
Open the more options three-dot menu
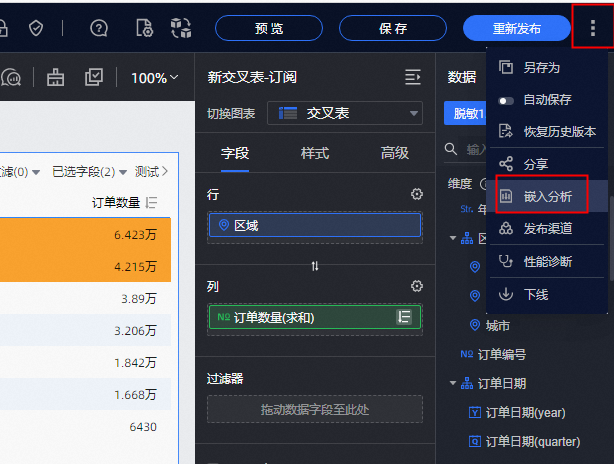(593, 28)
